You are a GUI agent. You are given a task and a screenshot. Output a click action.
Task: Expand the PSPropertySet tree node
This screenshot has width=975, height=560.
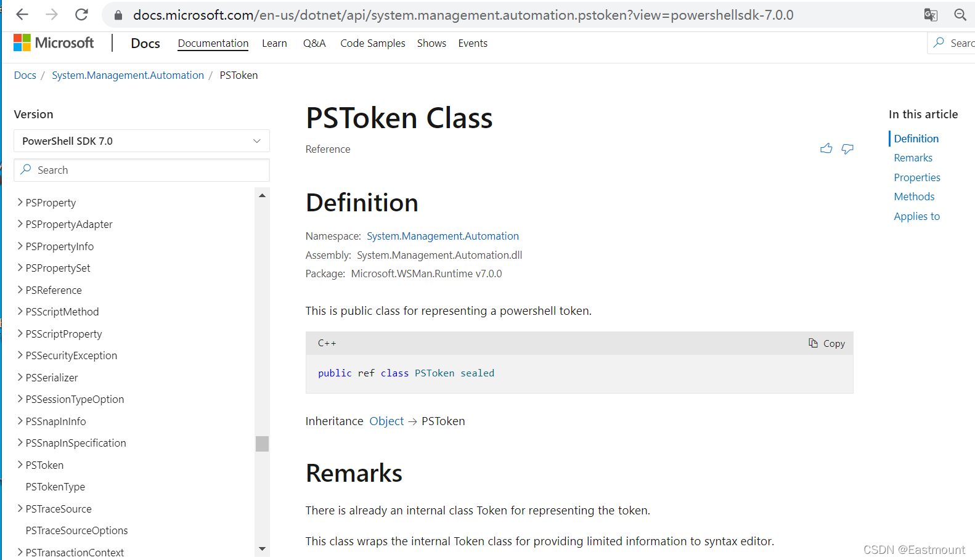click(x=20, y=267)
